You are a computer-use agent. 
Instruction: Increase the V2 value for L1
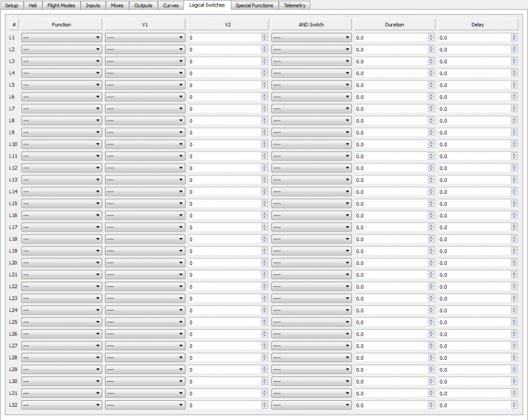point(265,36)
